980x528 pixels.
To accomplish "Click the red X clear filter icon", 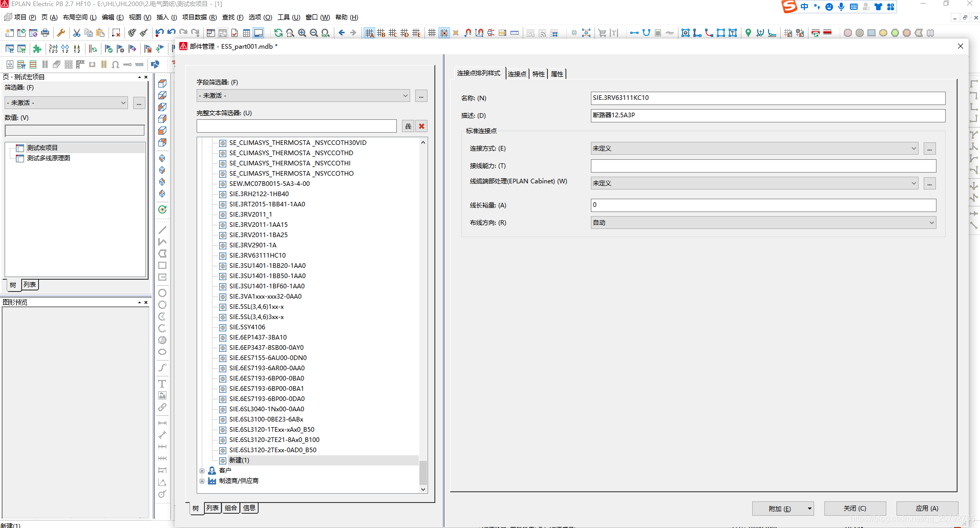I will (x=421, y=126).
